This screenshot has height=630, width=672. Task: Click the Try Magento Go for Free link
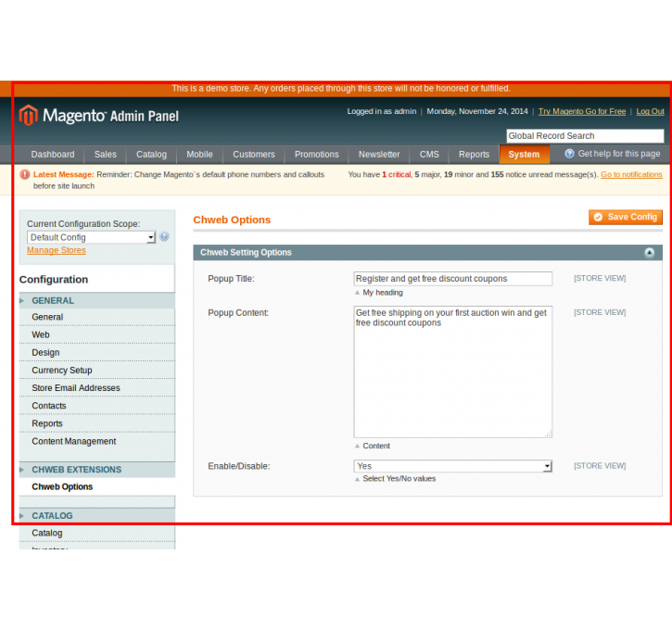pos(582,111)
